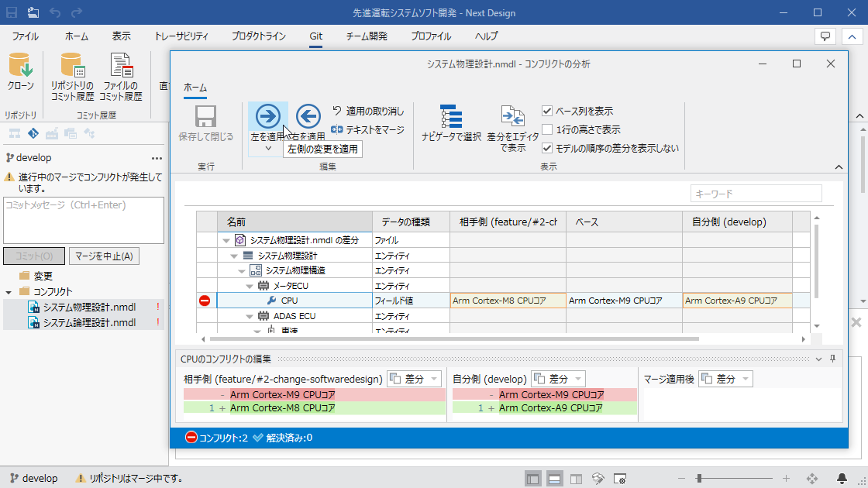This screenshot has height=488, width=868.
Task: Click the notification bell in status bar
Action: [x=842, y=479]
